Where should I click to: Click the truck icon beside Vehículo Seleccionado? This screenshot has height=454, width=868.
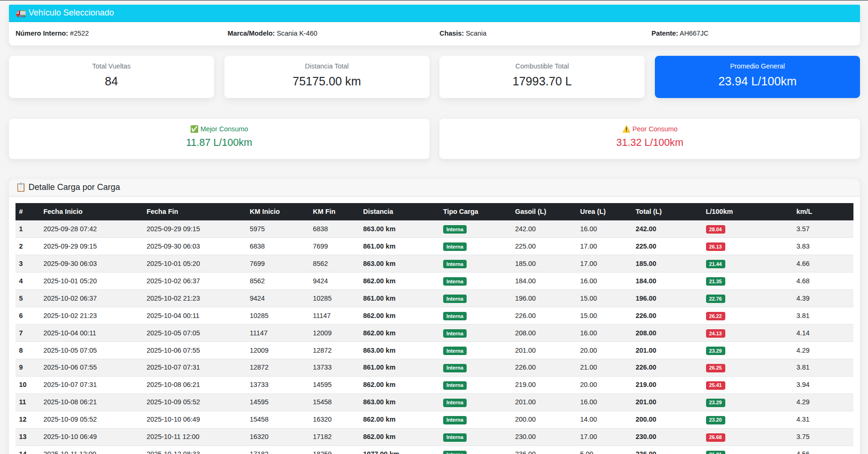(21, 13)
